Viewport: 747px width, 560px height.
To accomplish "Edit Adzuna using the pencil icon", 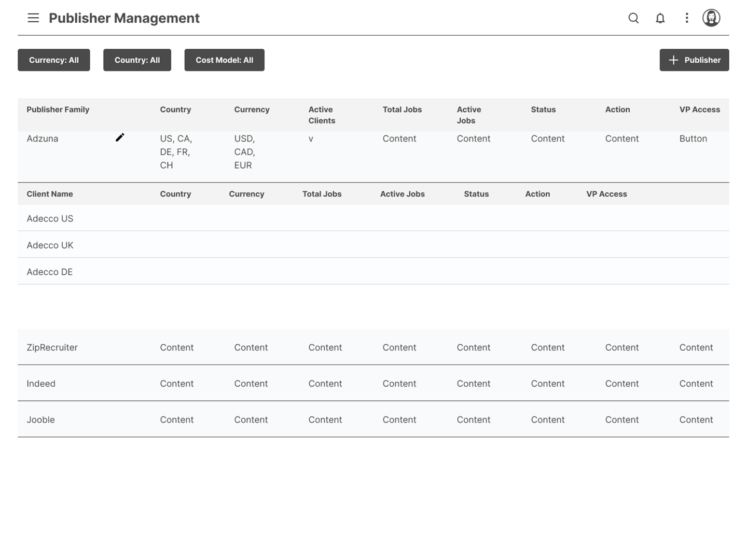I will [120, 137].
